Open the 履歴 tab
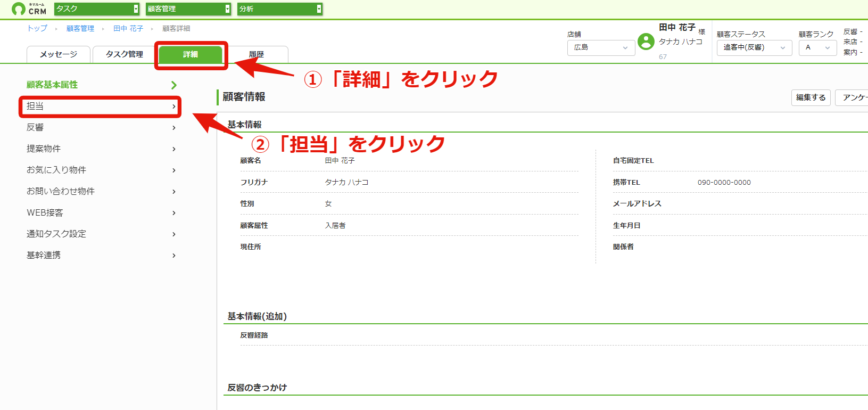 (x=257, y=54)
